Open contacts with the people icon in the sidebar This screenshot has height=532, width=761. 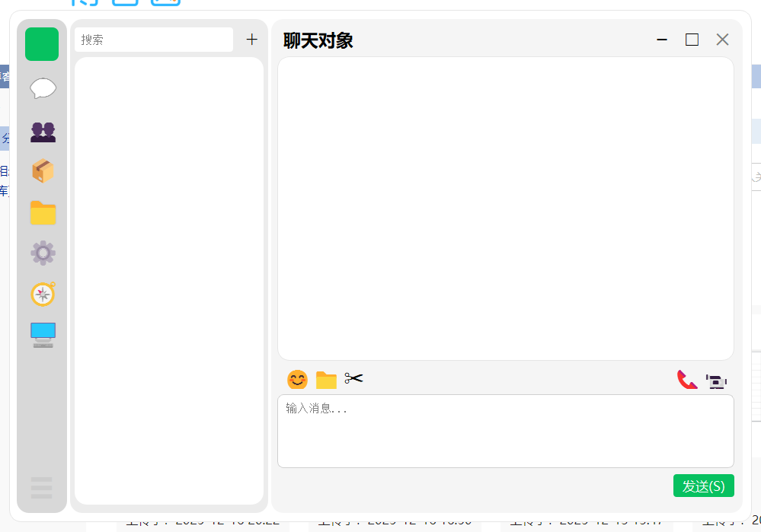[42, 132]
